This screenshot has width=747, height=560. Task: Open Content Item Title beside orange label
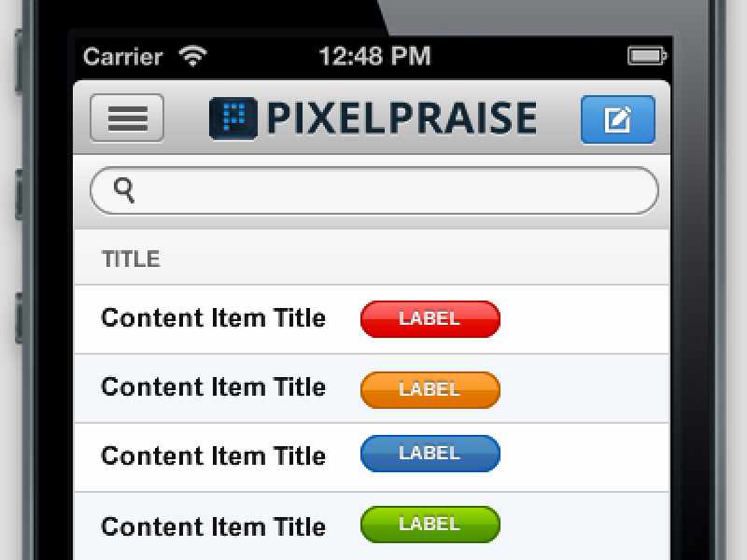(213, 387)
